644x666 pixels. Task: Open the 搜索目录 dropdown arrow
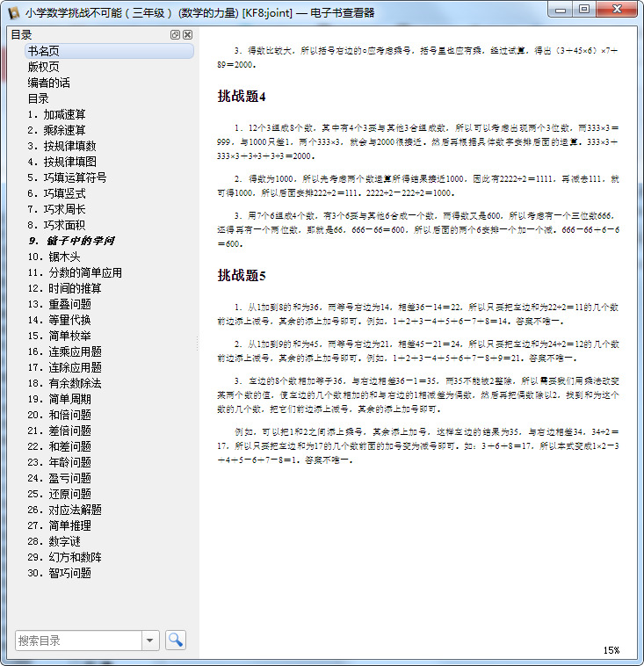pyautogui.click(x=150, y=641)
